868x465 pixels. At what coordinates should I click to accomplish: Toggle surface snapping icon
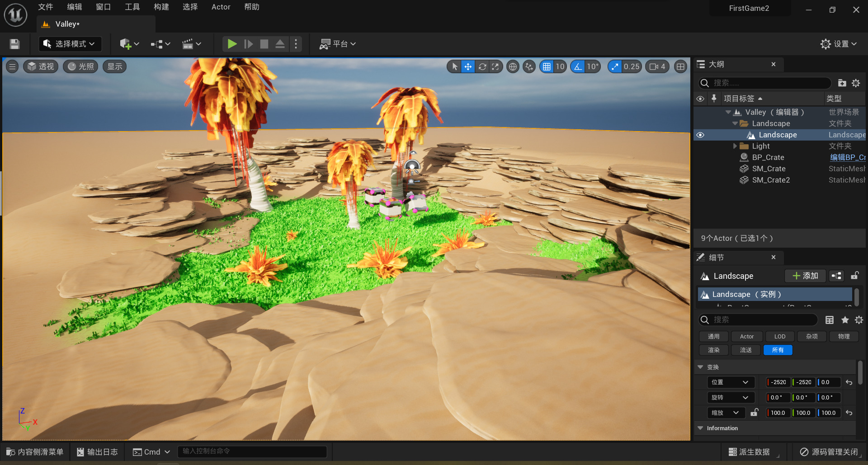[528, 67]
